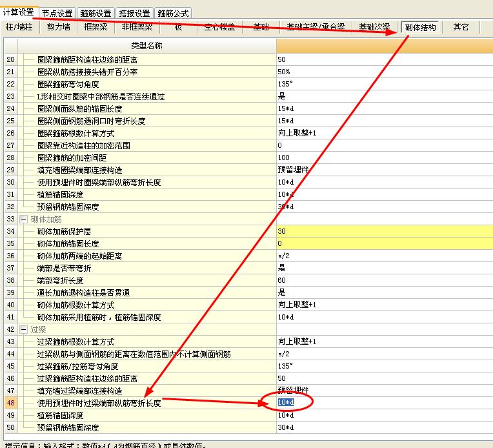Viewport: 493px width, 448px height.
Task: Select the 过梁 group row label
Action: click(x=38, y=330)
